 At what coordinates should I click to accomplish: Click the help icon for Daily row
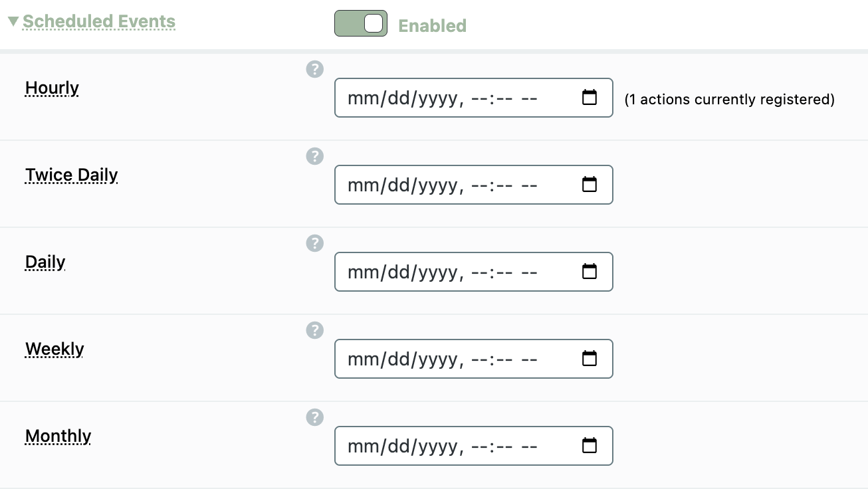314,243
